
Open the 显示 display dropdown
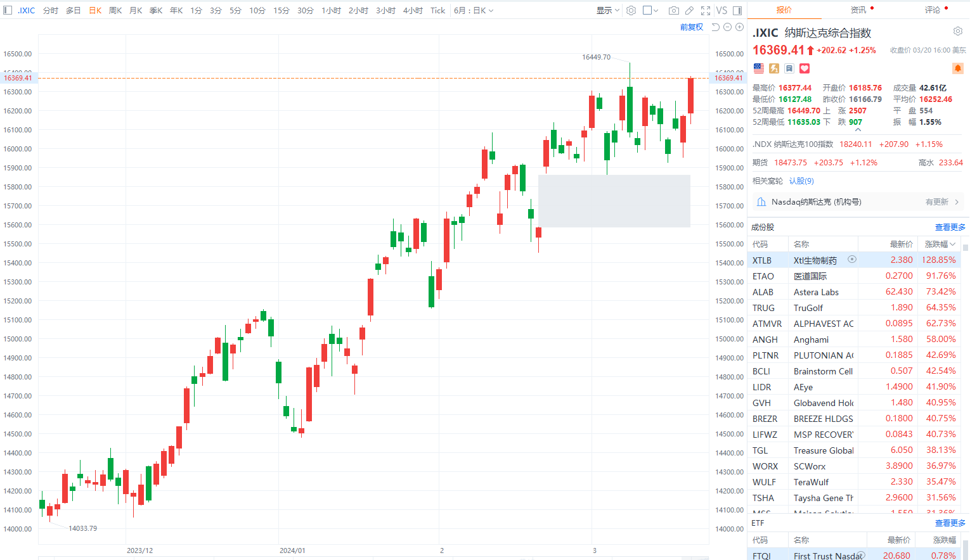[607, 11]
